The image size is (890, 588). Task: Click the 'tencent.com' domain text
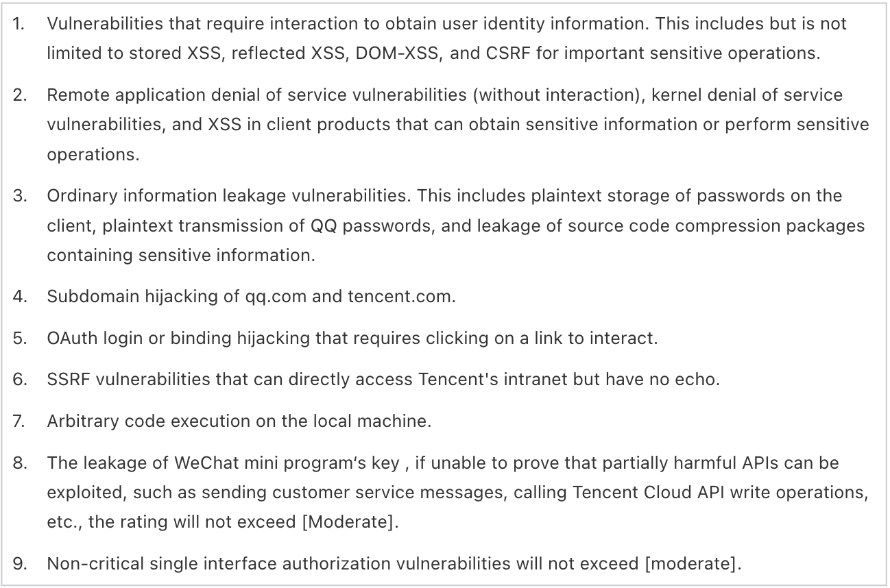(x=402, y=297)
